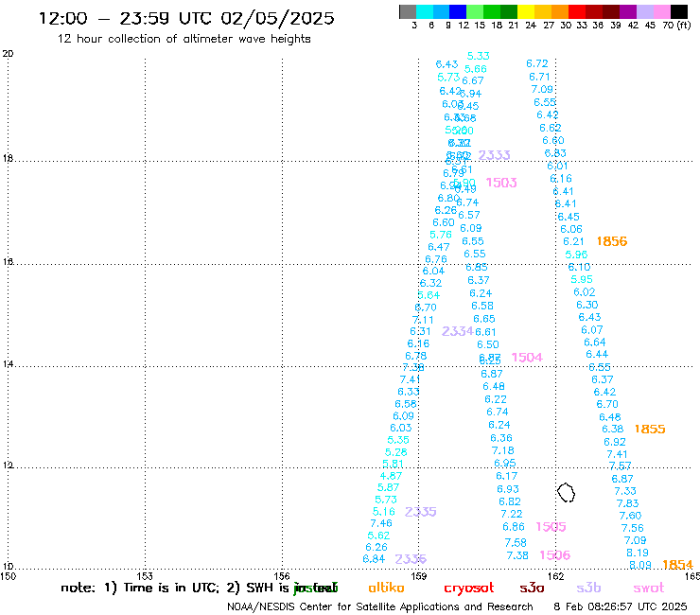The height and width of the screenshot is (615, 700).
Task: Click the wave height value 6.72
Action: (537, 63)
